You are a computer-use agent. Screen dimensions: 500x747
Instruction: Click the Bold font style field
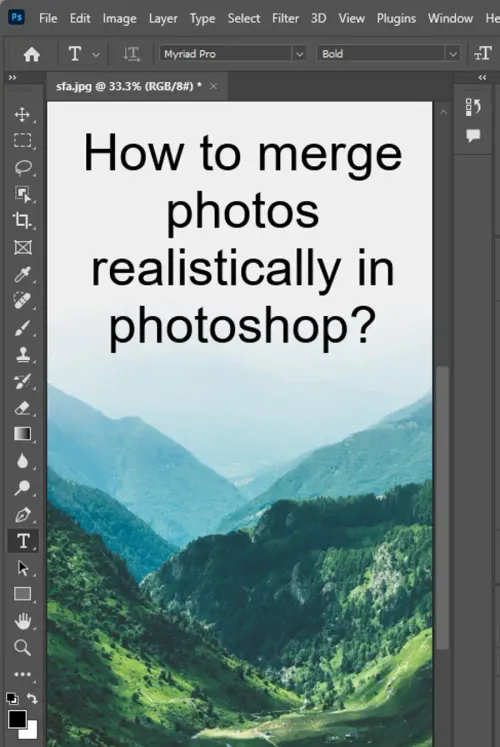tap(382, 54)
